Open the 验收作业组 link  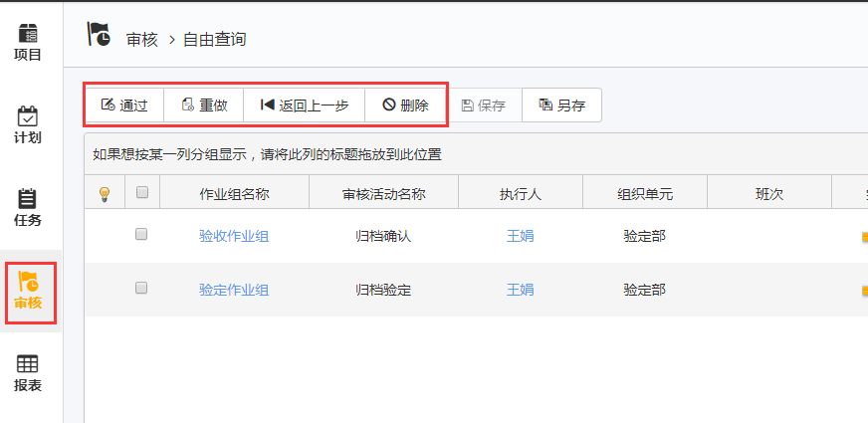tap(234, 236)
